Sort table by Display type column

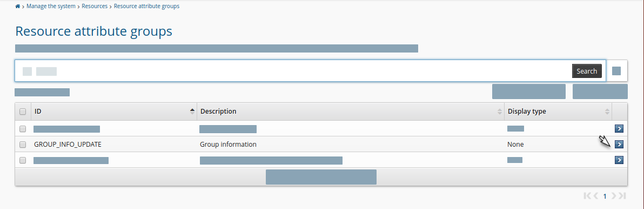pyautogui.click(x=558, y=112)
